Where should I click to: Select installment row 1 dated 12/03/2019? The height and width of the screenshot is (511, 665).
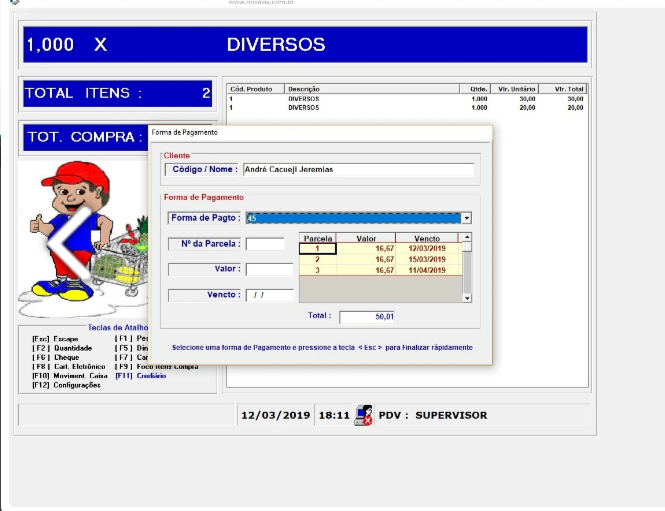click(x=380, y=249)
